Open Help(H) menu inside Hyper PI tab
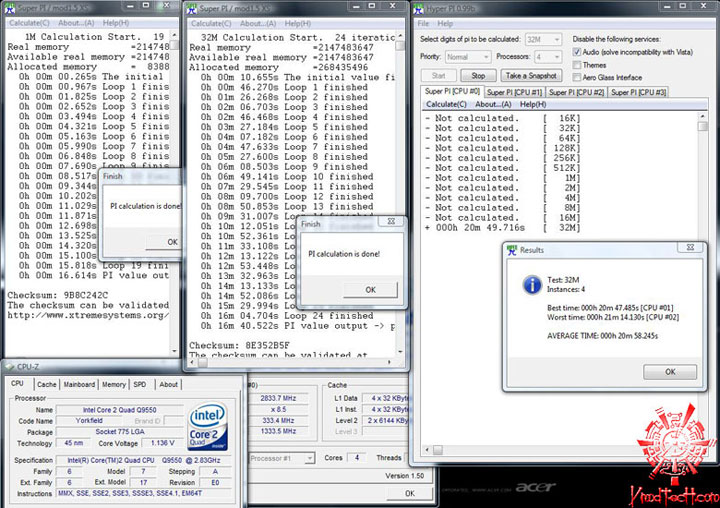The image size is (720, 508). [x=533, y=104]
